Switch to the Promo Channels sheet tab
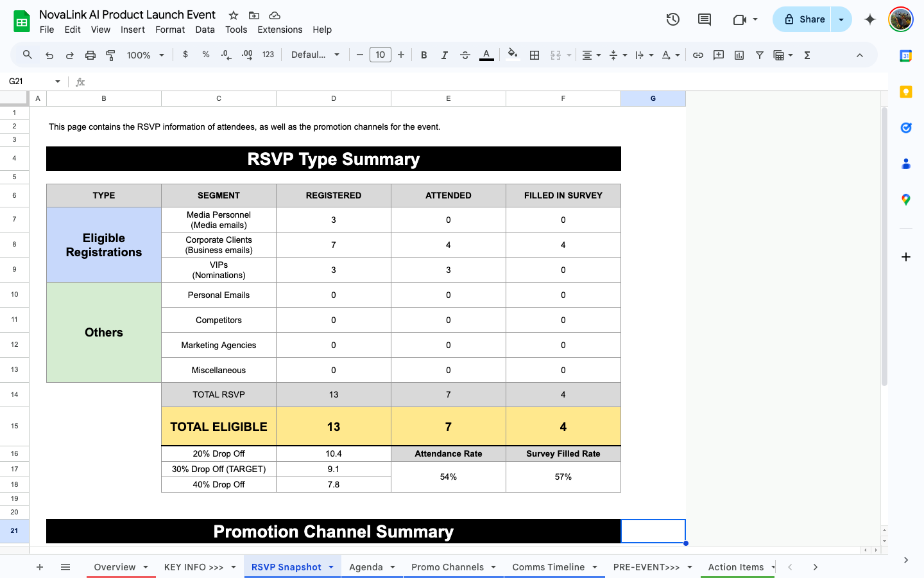924x578 pixels. [448, 567]
